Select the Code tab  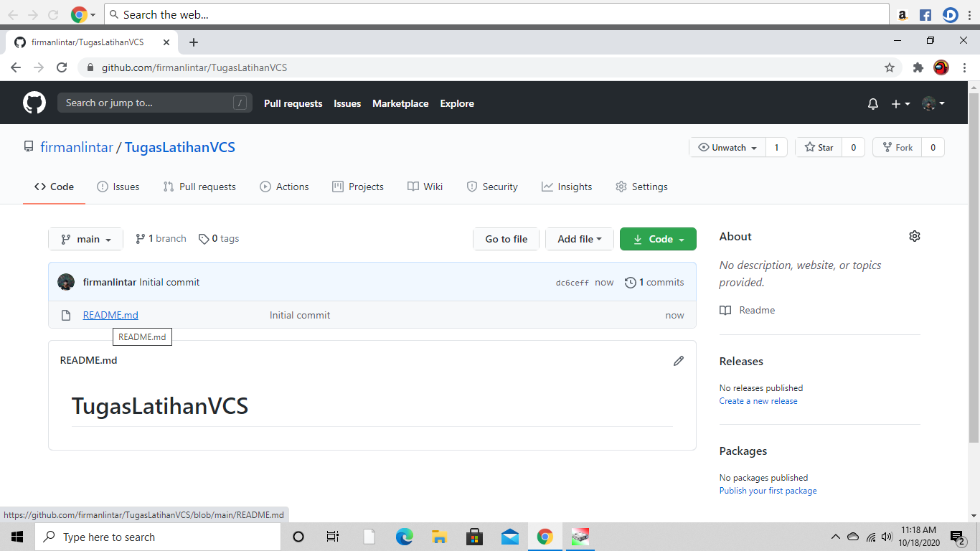click(x=54, y=187)
